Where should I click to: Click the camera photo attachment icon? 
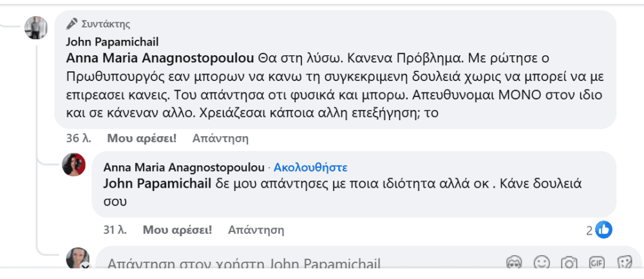click(569, 263)
